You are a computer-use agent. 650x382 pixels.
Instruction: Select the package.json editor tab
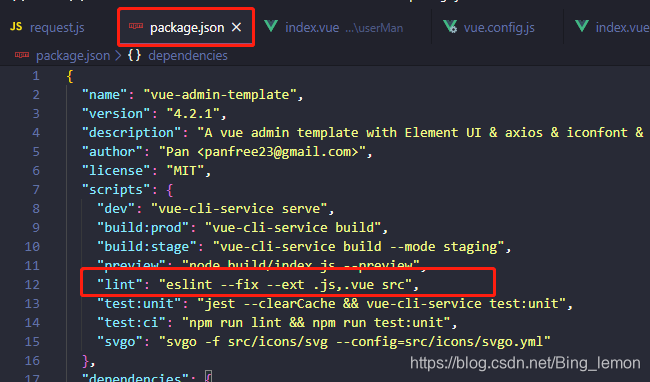click(x=186, y=28)
